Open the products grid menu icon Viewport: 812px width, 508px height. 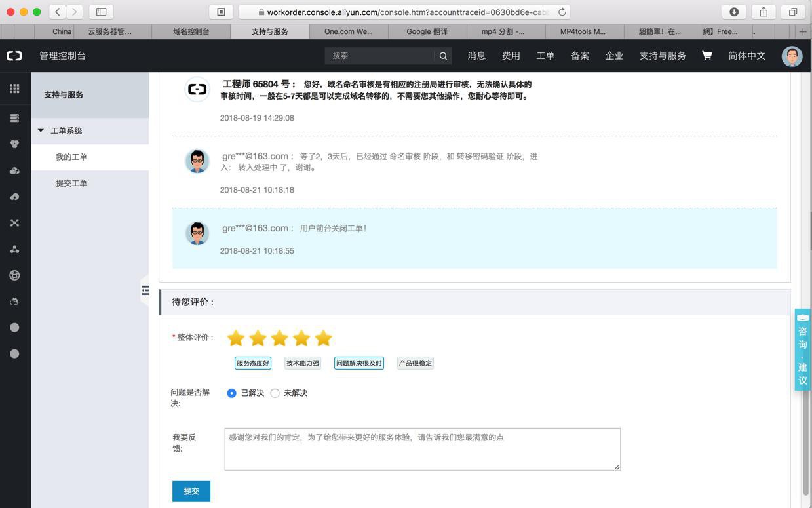14,88
